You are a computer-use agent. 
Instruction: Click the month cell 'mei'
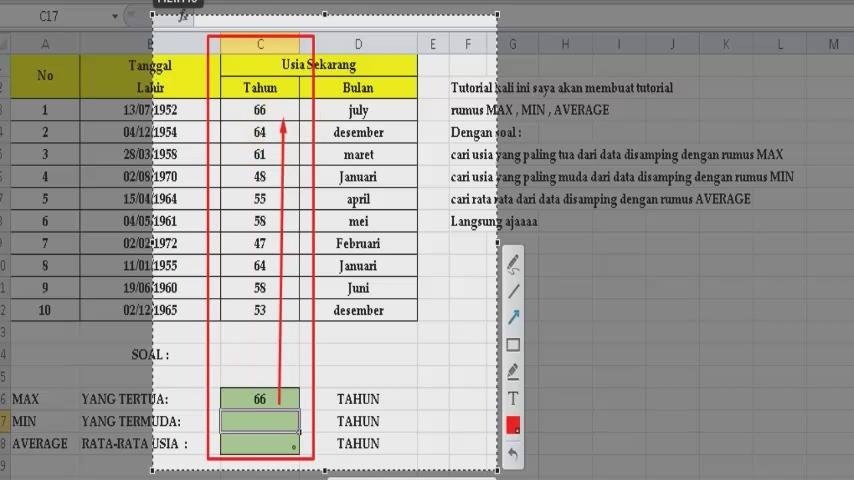(x=358, y=221)
